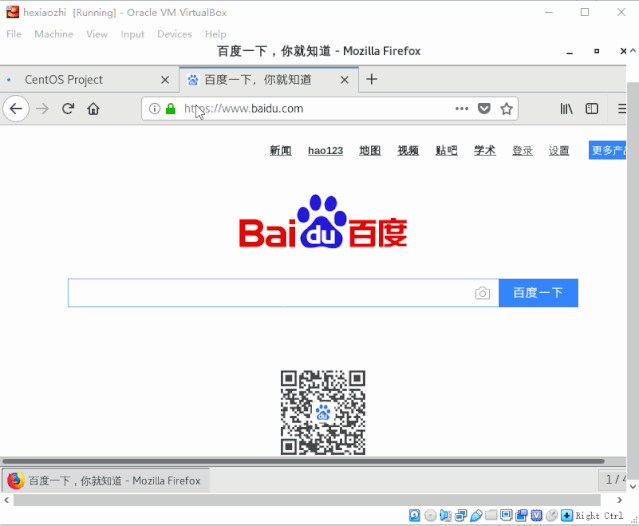639x526 pixels.
Task: Open the 贴吧 link
Action: click(x=446, y=150)
